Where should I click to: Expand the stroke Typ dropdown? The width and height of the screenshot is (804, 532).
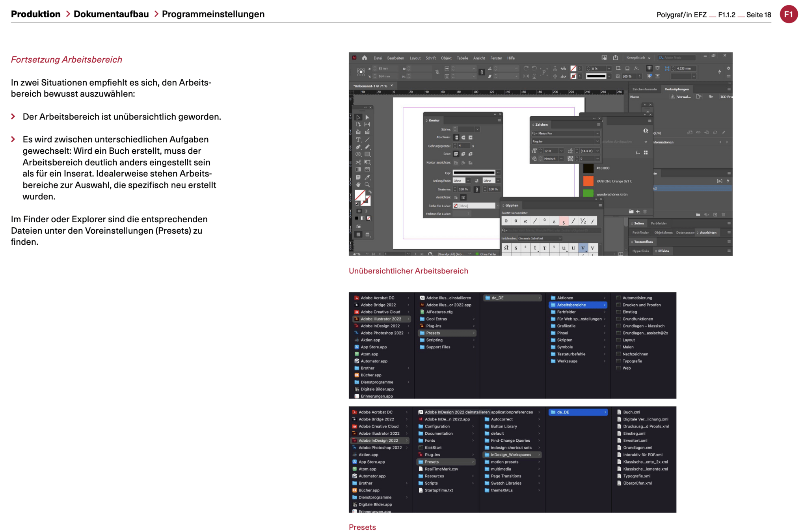[498, 173]
